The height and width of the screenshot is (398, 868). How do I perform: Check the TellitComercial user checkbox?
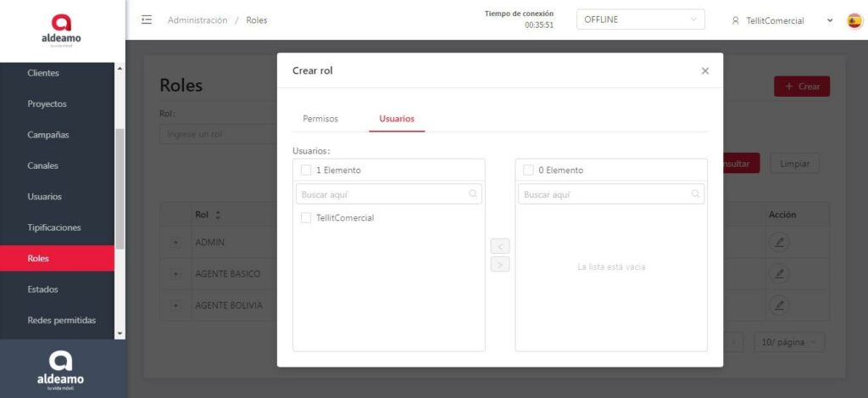306,218
